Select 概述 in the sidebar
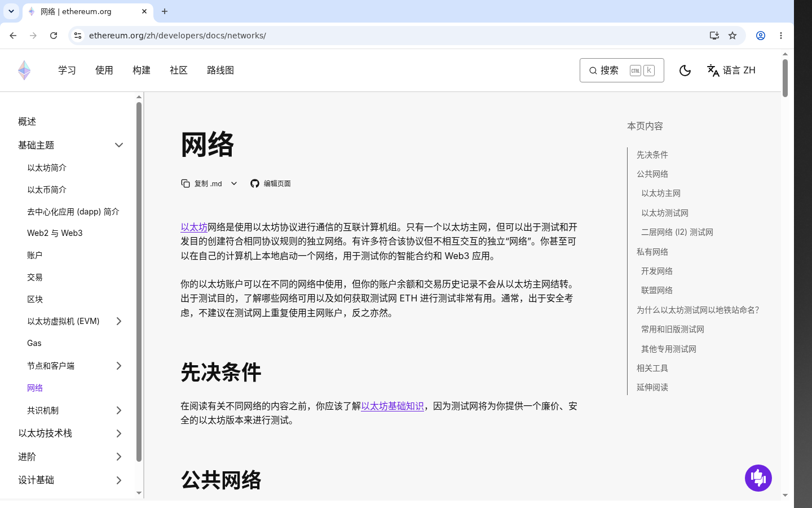This screenshot has height=508, width=812. pos(27,121)
